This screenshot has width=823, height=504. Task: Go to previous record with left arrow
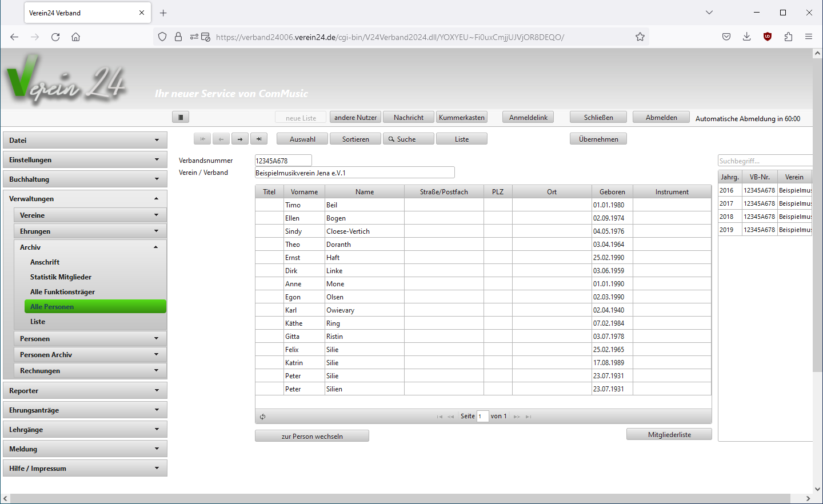pyautogui.click(x=221, y=139)
